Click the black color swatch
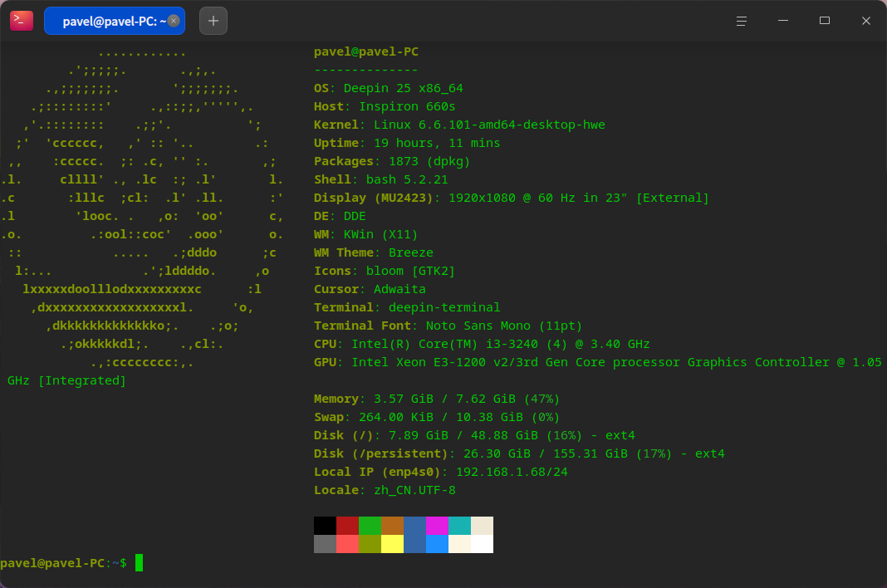This screenshot has width=887, height=588. [326, 526]
